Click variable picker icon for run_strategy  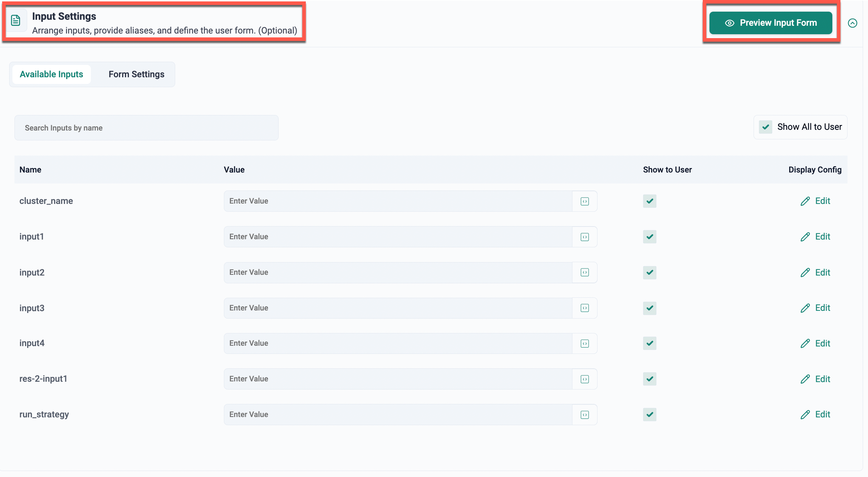[x=585, y=415]
